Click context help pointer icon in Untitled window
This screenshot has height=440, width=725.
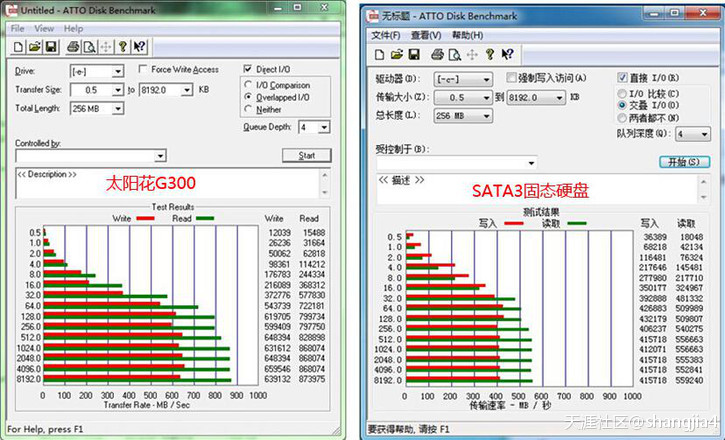[x=139, y=47]
